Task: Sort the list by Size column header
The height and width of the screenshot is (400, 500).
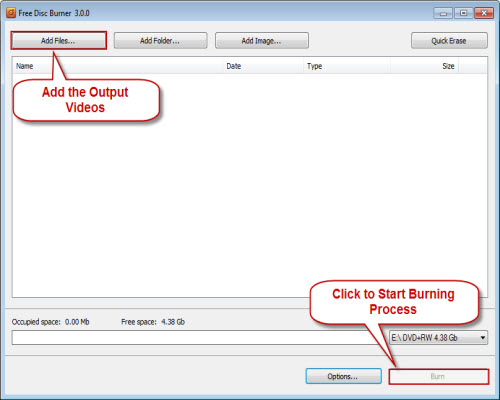Action: 424,66
